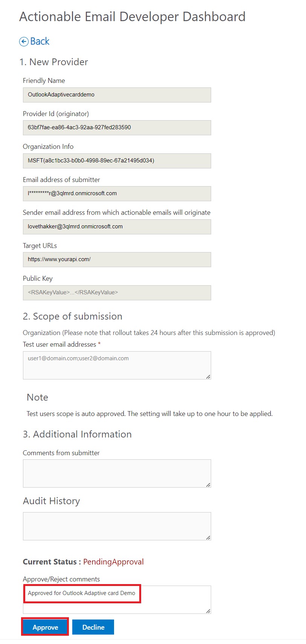Image resolution: width=306 pixels, height=644 pixels.
Task: Focus the Comments from submitter textarea
Action: coord(117,473)
